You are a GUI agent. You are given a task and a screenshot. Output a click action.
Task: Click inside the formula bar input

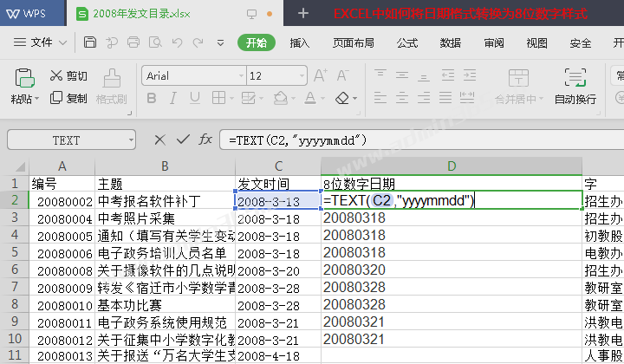click(x=422, y=140)
